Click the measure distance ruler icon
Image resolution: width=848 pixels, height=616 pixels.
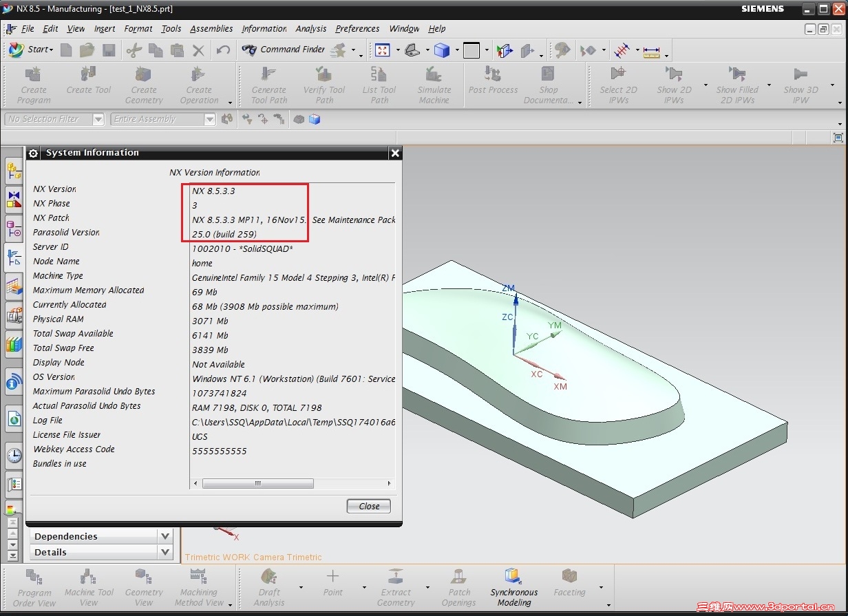click(x=651, y=51)
